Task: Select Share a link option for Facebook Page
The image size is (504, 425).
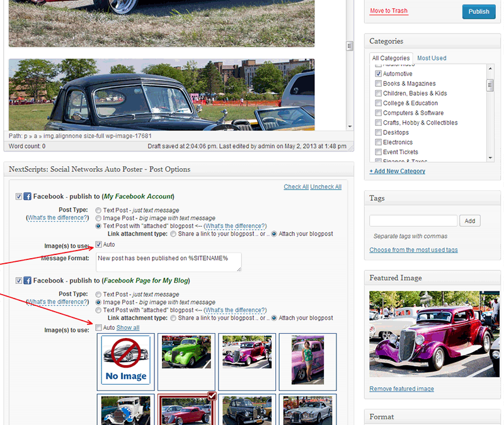Action: tap(173, 318)
